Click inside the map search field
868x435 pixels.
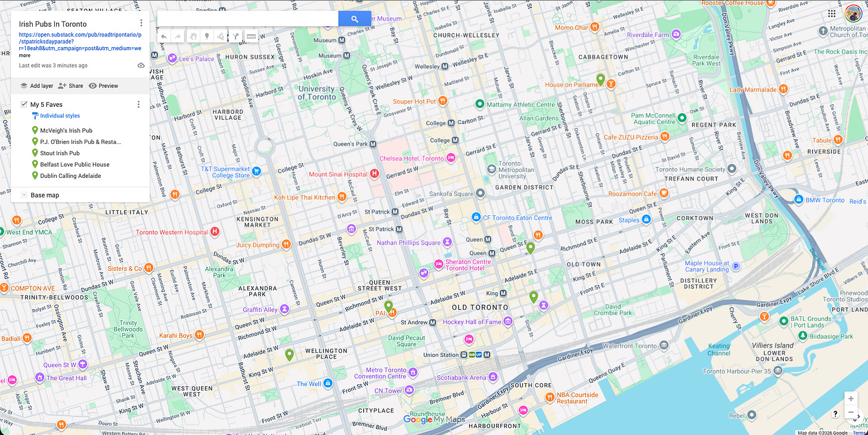click(248, 19)
